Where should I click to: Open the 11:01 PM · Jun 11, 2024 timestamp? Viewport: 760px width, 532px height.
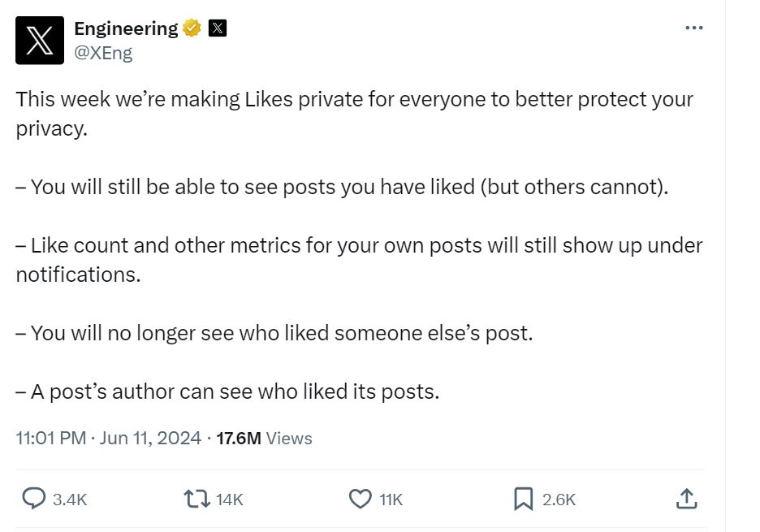(108, 438)
